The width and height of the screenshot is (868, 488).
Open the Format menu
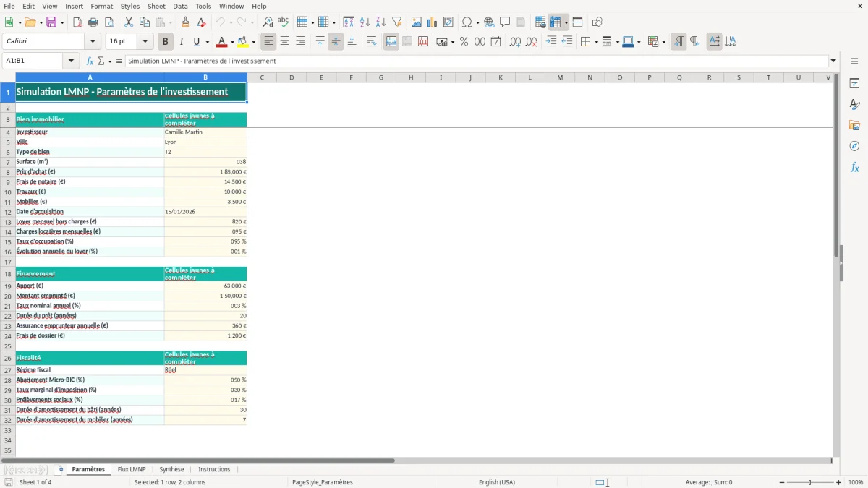(101, 6)
